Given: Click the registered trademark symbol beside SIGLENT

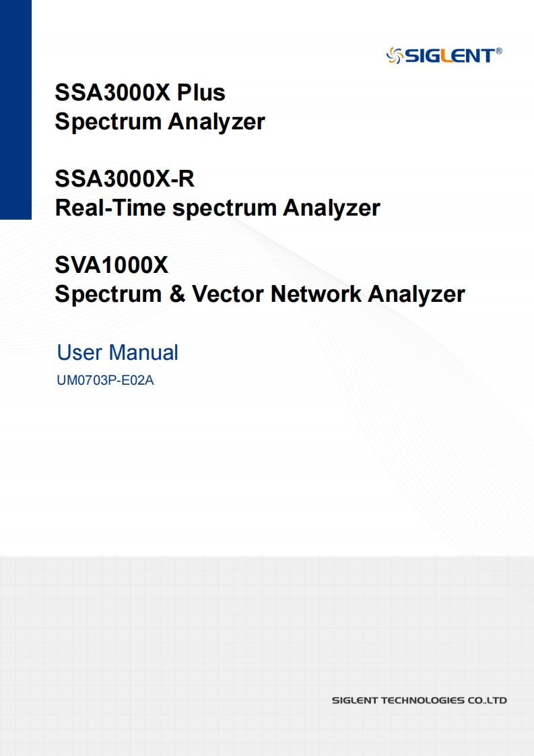Looking at the screenshot, I should click(x=499, y=51).
